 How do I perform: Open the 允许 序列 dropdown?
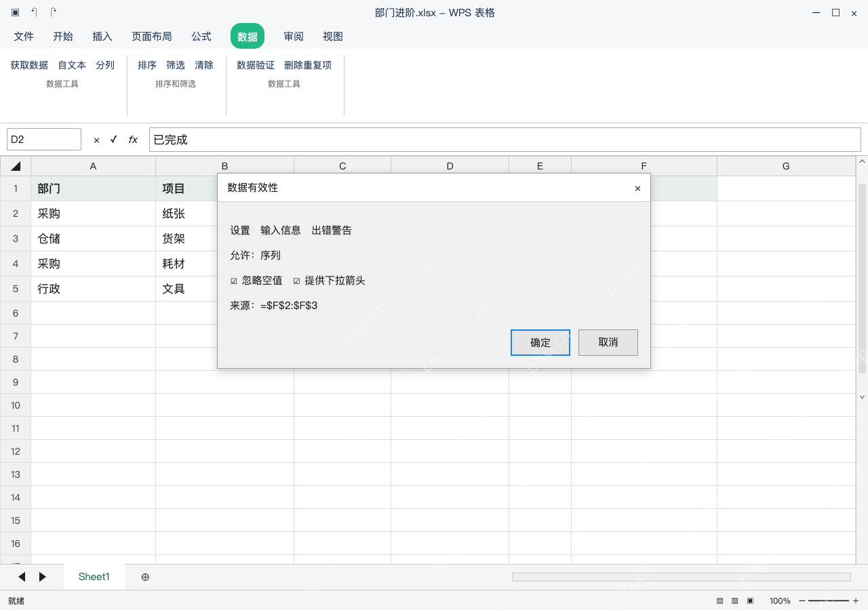pyautogui.click(x=271, y=256)
